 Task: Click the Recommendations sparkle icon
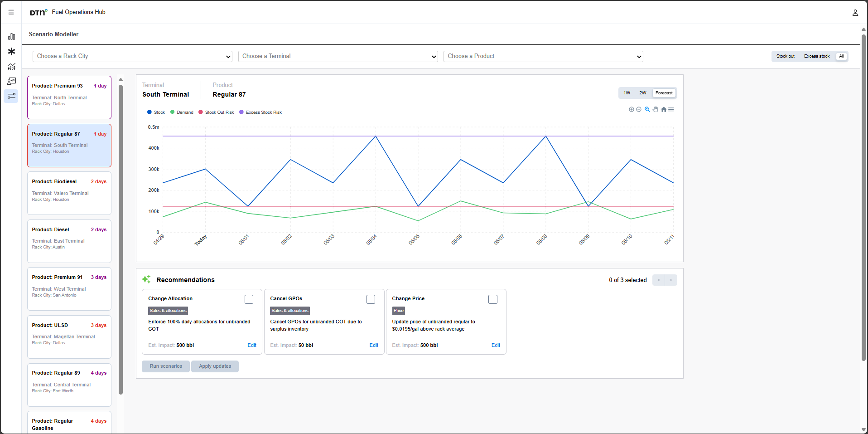pyautogui.click(x=146, y=279)
